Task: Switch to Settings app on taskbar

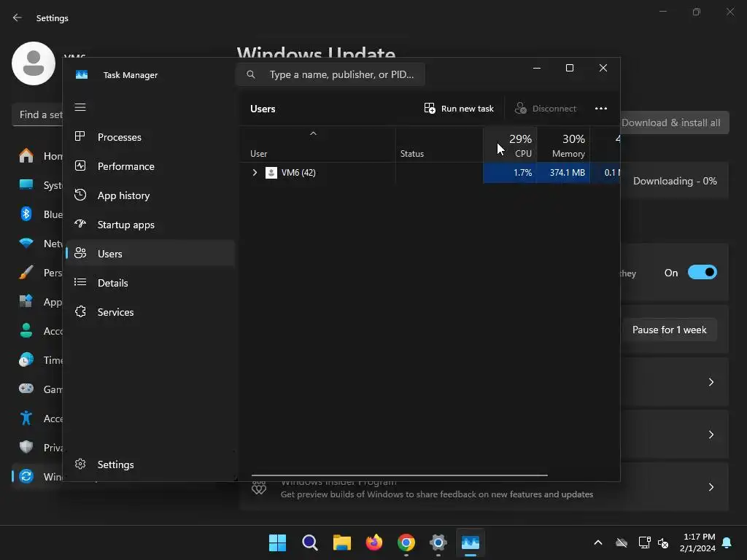Action: click(x=438, y=542)
